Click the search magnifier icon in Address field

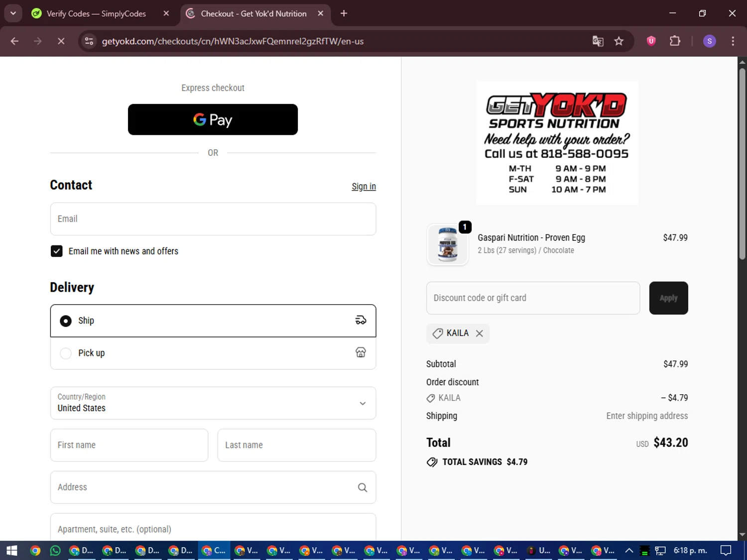pyautogui.click(x=363, y=487)
